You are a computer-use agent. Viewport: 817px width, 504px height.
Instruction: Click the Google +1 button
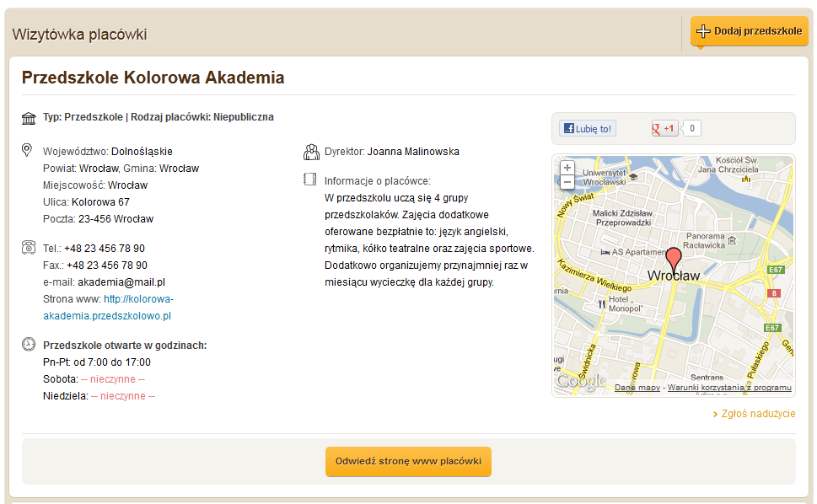(x=664, y=129)
